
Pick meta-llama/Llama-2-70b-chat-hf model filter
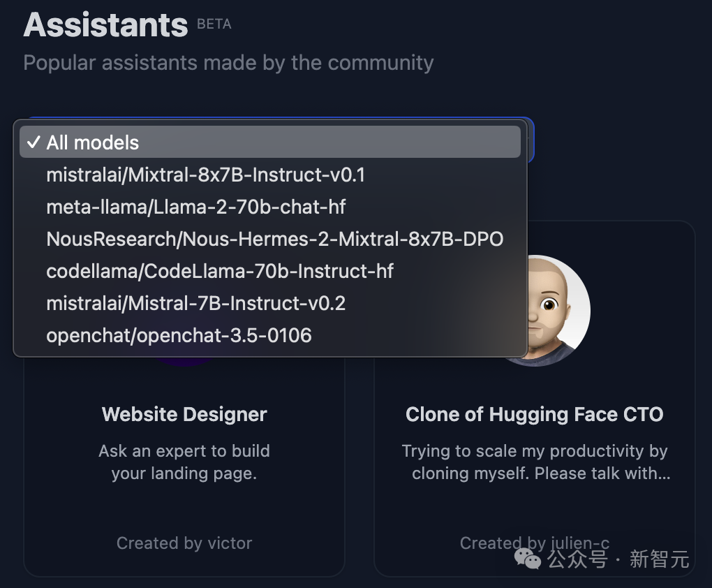click(196, 207)
